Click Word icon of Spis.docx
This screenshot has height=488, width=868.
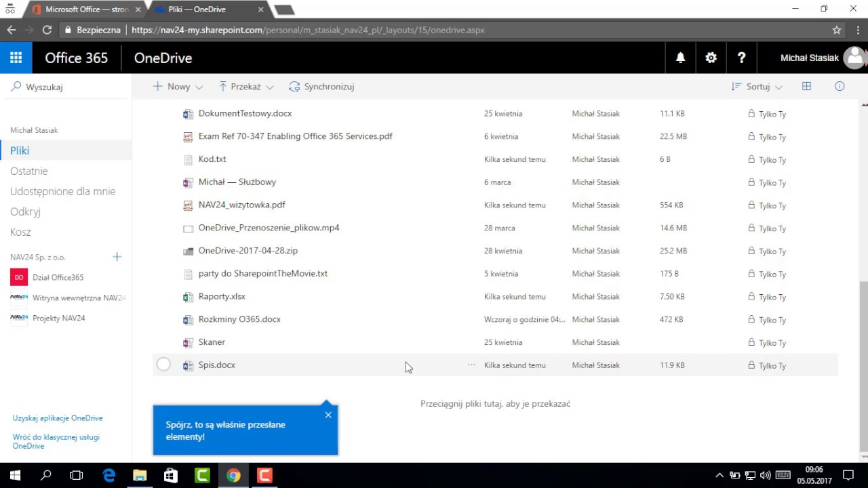point(188,365)
